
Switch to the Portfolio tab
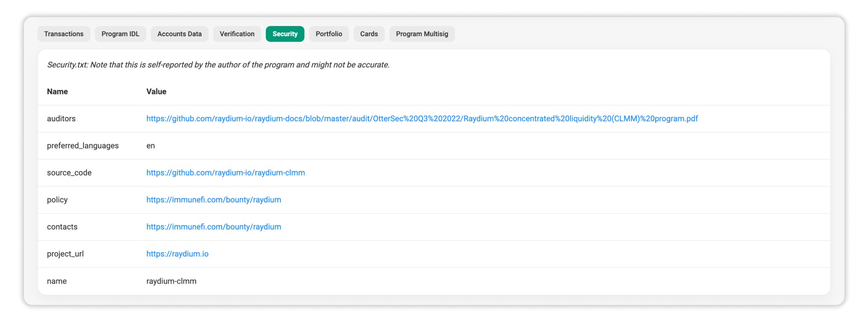click(329, 34)
